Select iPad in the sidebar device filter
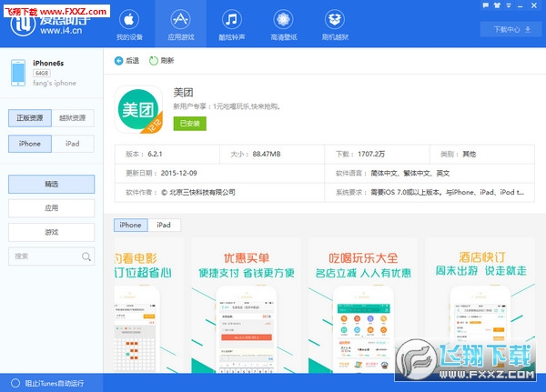The width and height of the screenshot is (546, 392). click(x=72, y=144)
